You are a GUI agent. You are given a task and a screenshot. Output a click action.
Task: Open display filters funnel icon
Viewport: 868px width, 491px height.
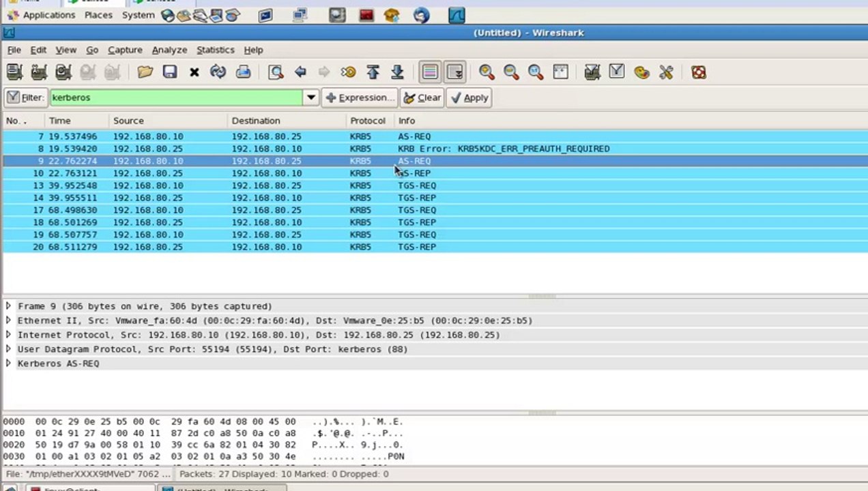[x=617, y=72]
